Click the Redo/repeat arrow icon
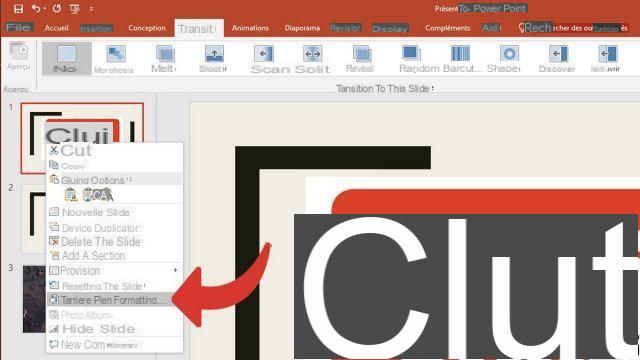640x360 pixels. tap(57, 9)
